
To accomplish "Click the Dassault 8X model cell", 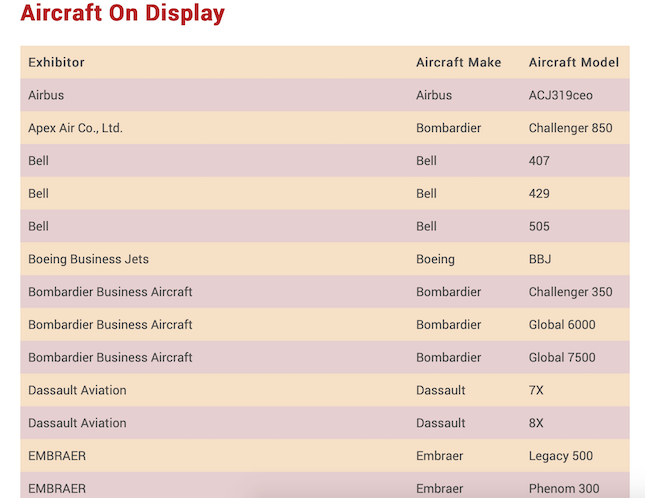I will pyautogui.click(x=536, y=423).
